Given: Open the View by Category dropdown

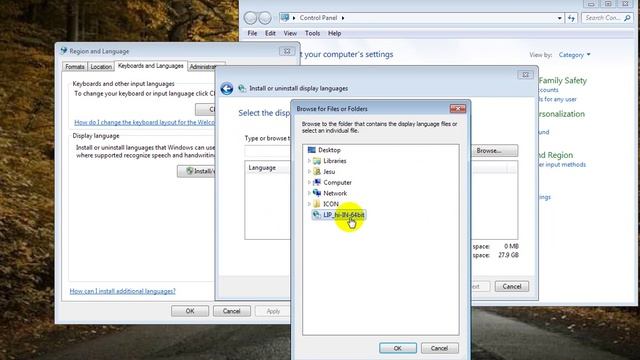Looking at the screenshot, I should tap(574, 55).
